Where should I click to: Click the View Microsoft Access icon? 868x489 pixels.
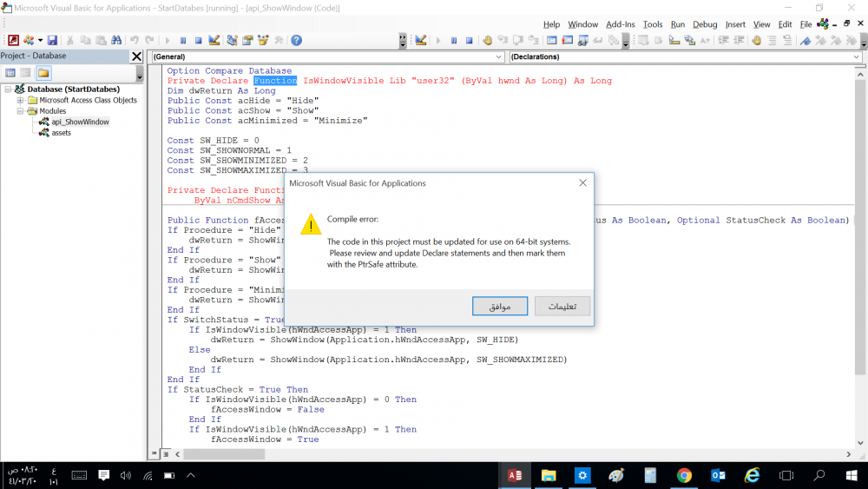(13, 41)
